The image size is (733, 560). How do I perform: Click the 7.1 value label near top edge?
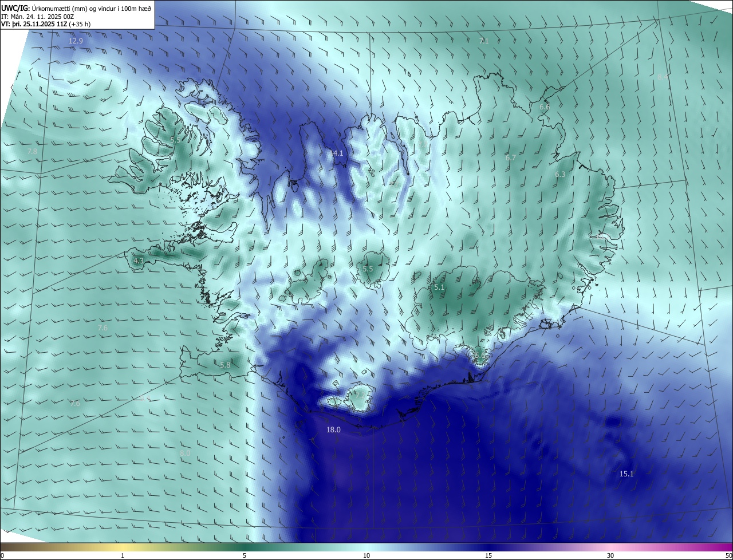pyautogui.click(x=483, y=41)
